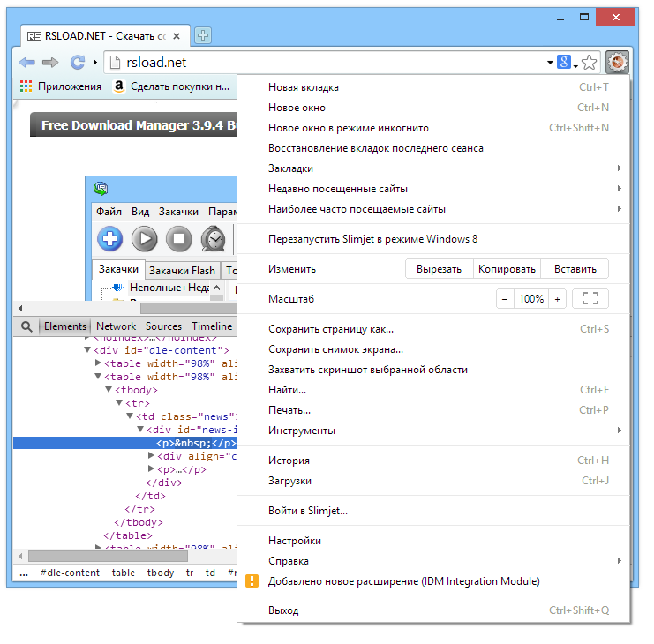
Task: Select Сохранить страницу как menu item
Action: click(433, 329)
